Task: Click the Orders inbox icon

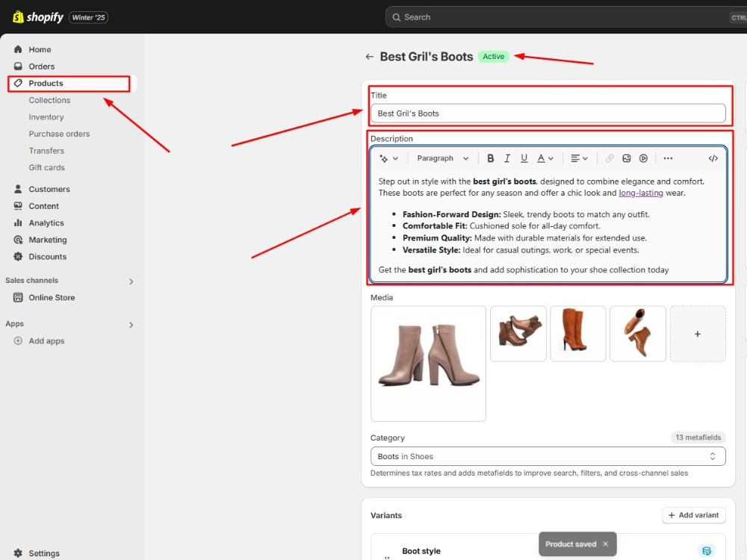Action: (x=18, y=66)
